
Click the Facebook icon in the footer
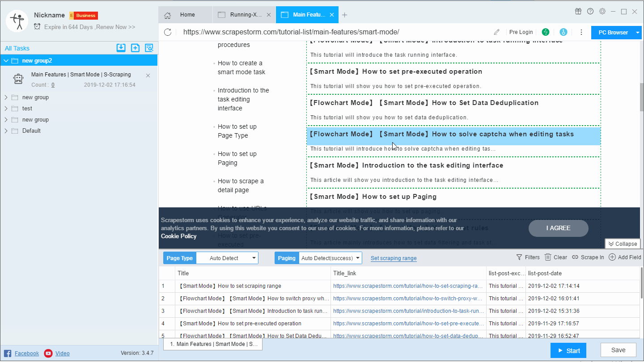(x=7, y=353)
